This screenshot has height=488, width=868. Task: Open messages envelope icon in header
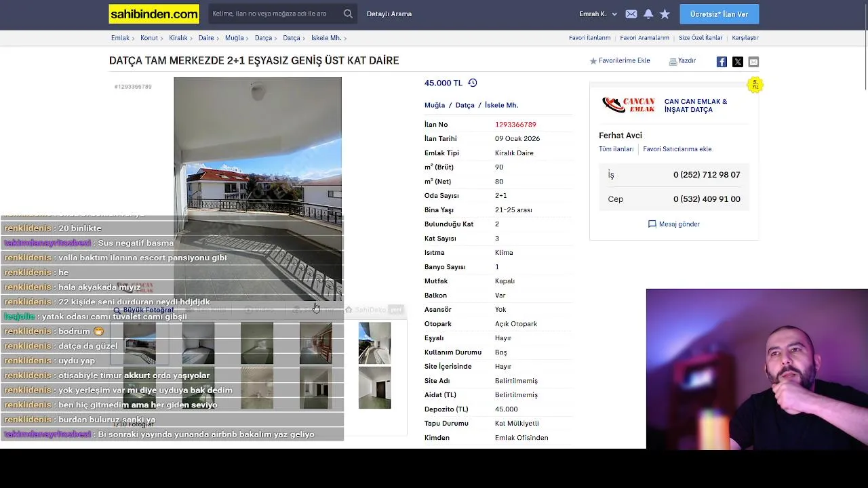point(631,14)
